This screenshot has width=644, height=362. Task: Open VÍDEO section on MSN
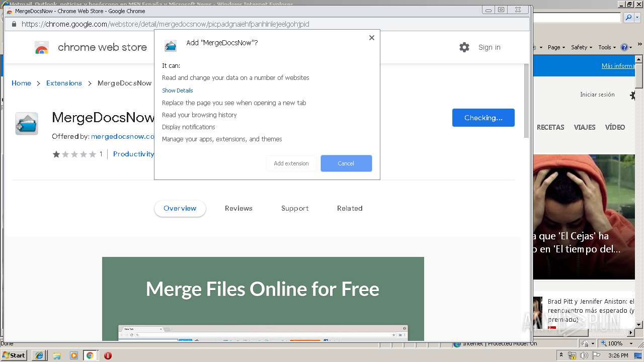615,127
